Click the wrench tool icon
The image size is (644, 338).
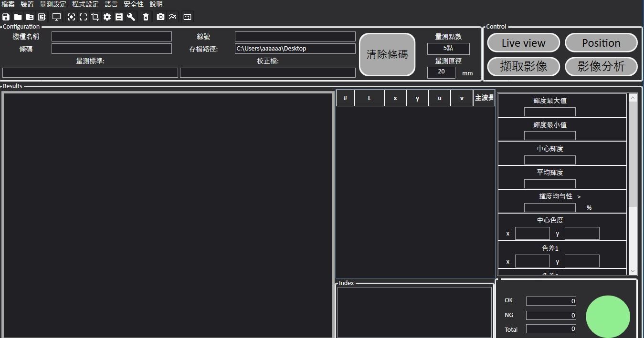click(x=131, y=17)
